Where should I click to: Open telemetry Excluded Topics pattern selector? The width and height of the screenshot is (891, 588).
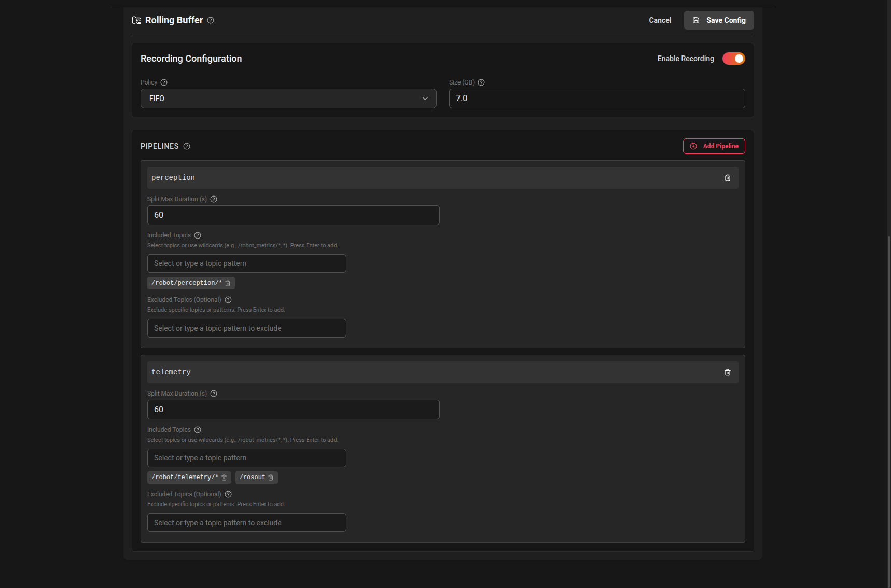click(x=246, y=523)
